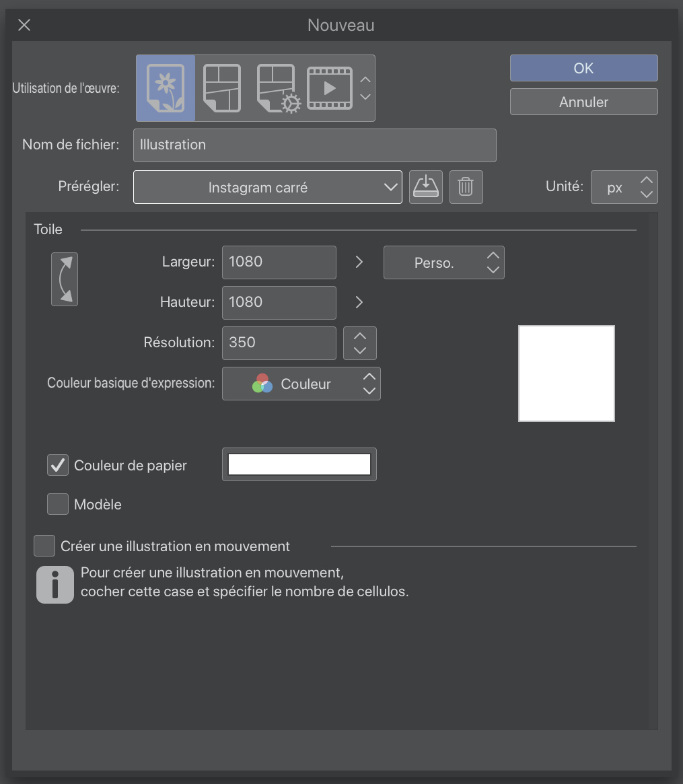Viewport: 683px width, 784px height.
Task: Pick the white paper color swatch
Action: (299, 464)
